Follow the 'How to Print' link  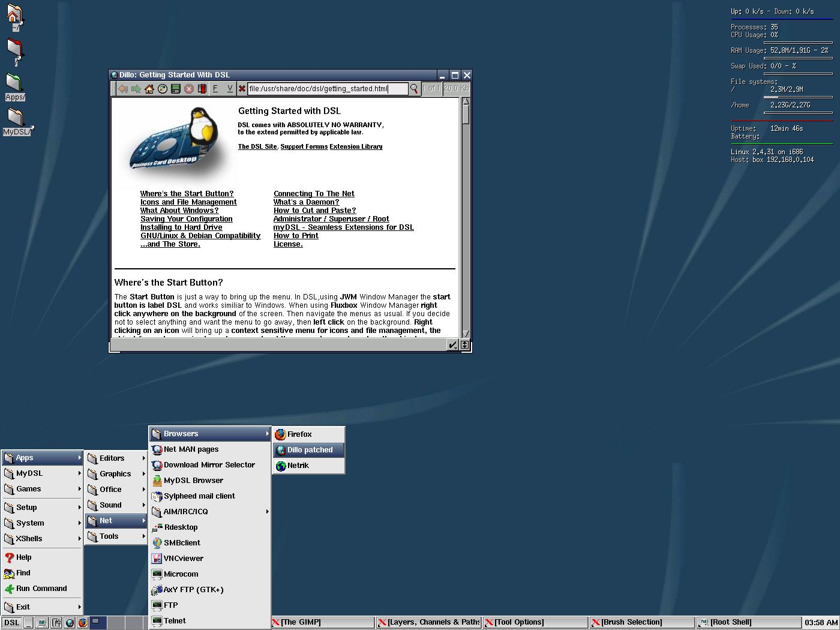296,236
